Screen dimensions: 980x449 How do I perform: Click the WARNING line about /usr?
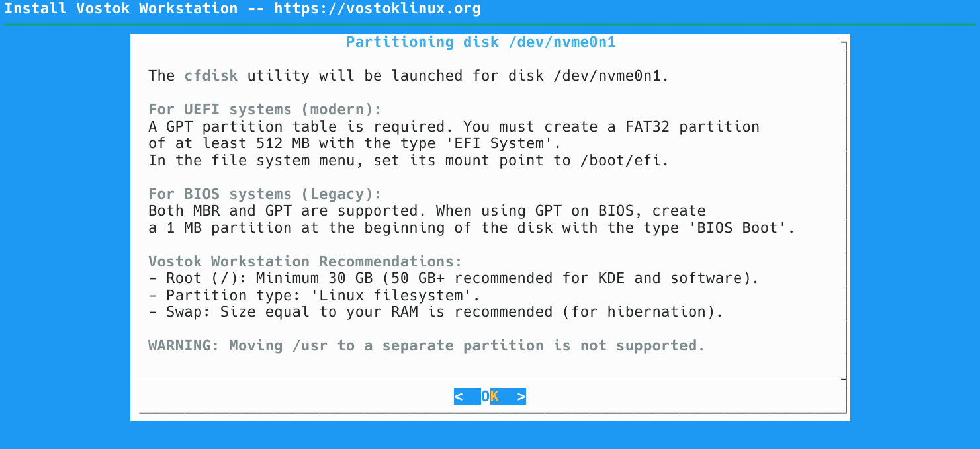427,346
